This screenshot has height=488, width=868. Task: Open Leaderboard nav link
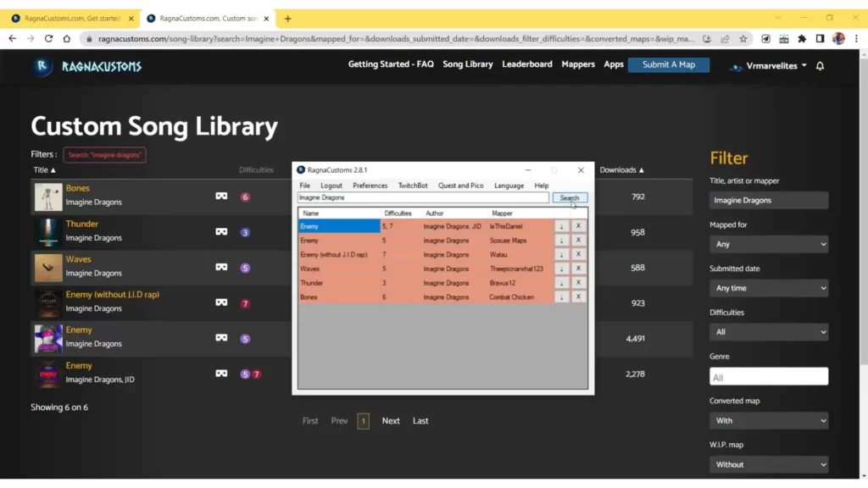[527, 64]
